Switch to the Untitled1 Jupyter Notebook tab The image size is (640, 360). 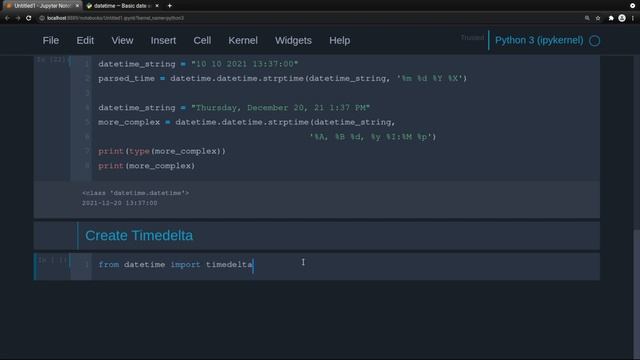(41, 6)
